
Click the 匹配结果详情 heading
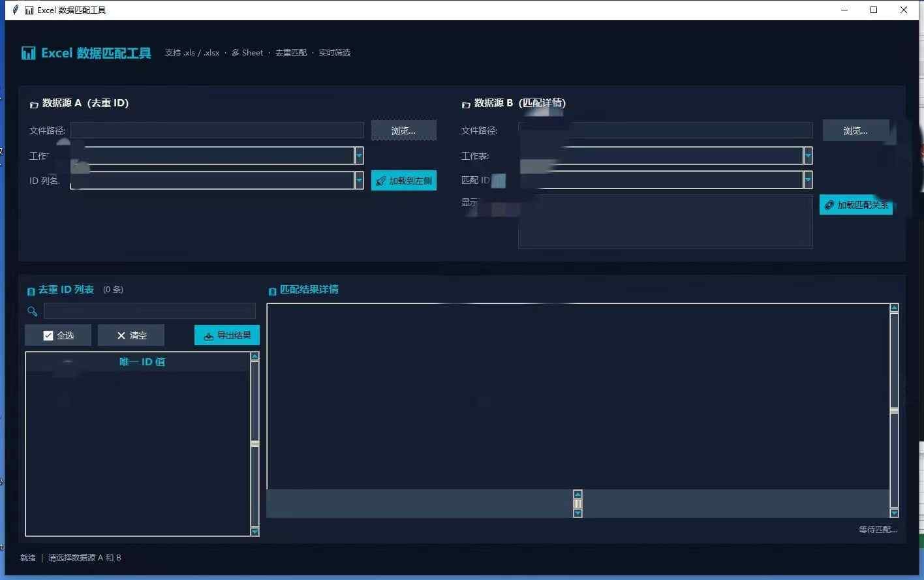click(309, 290)
